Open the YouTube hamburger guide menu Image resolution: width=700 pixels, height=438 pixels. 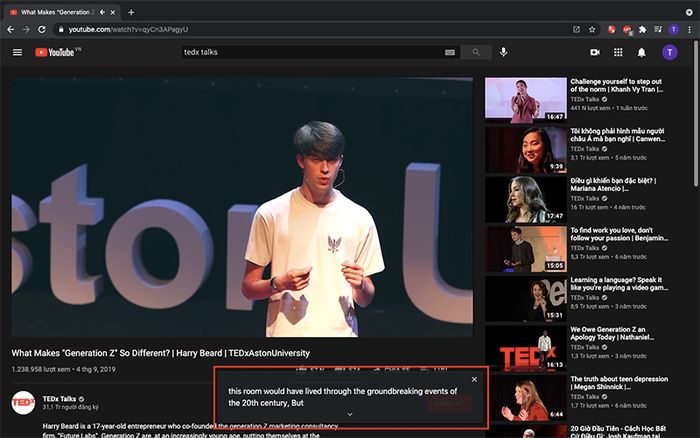pyautogui.click(x=17, y=53)
